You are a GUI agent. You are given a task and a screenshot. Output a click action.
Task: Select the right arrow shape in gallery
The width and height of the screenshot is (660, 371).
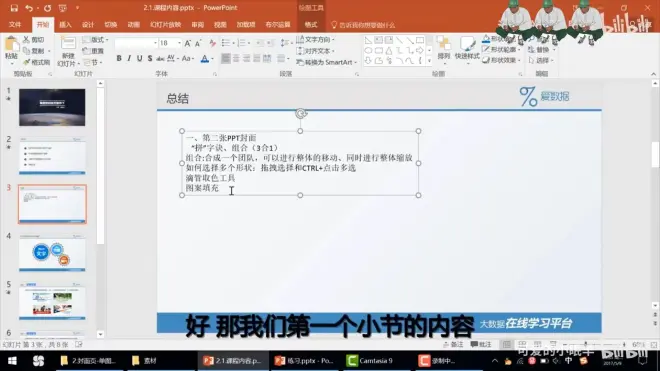tap(420, 51)
